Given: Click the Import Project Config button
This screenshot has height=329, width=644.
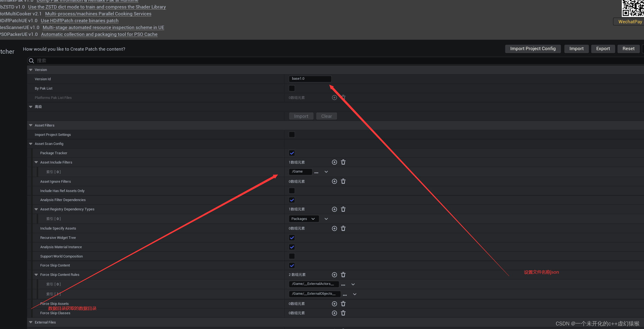Looking at the screenshot, I should [533, 49].
